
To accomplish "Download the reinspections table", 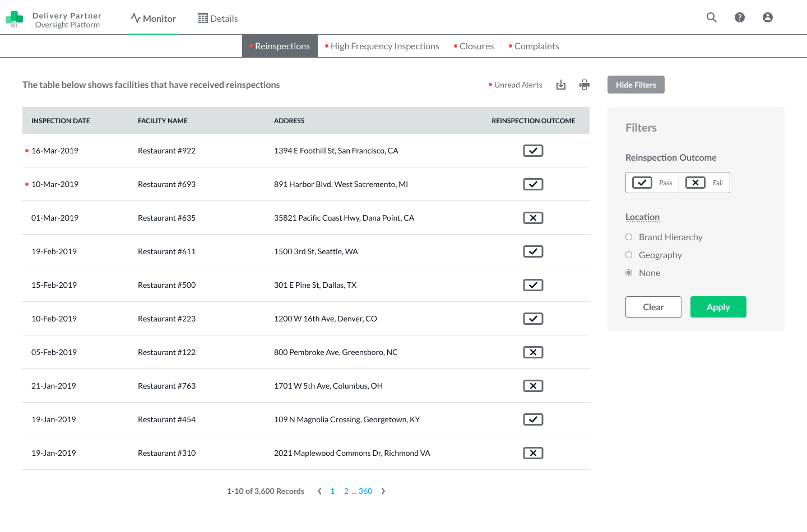I will (x=561, y=85).
